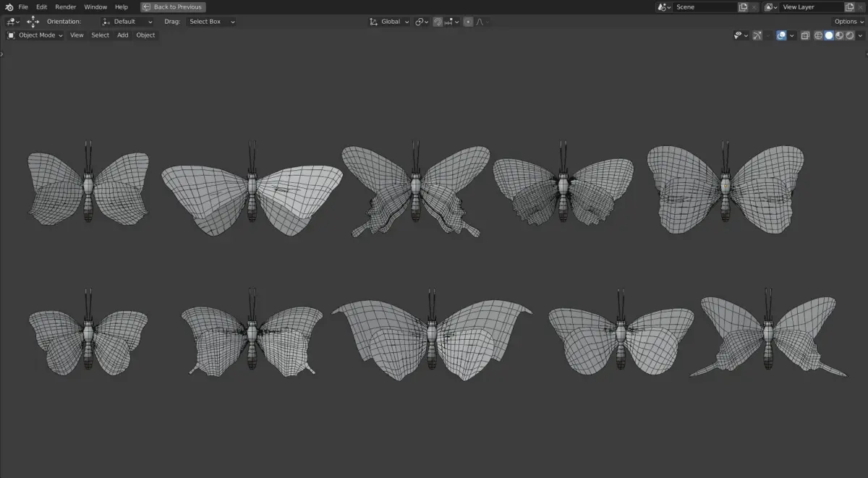Open the Edit menu
Image resolution: width=868 pixels, height=478 pixels.
41,7
